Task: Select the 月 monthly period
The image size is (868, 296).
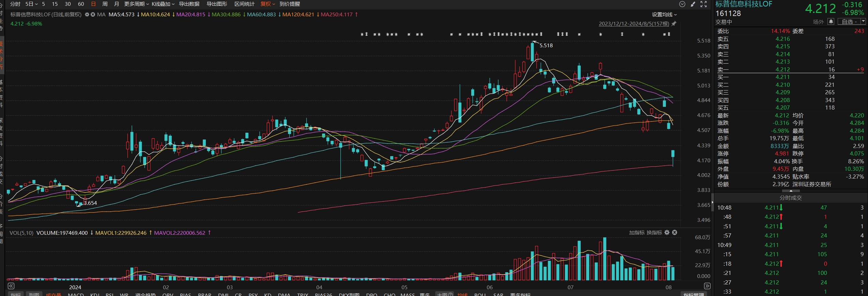Action: coord(117,4)
